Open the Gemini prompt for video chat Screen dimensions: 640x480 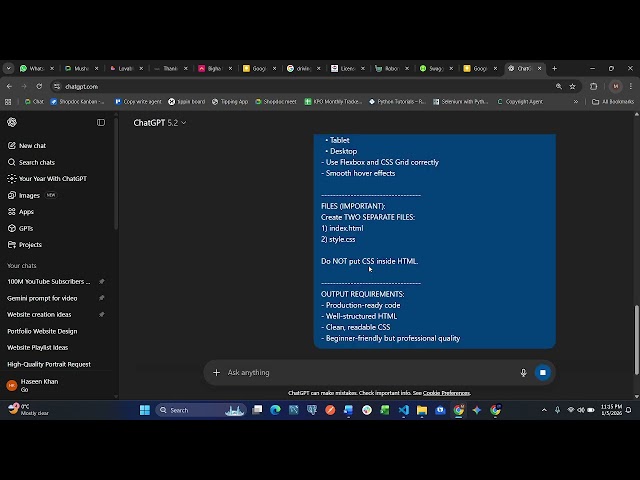pyautogui.click(x=42, y=298)
